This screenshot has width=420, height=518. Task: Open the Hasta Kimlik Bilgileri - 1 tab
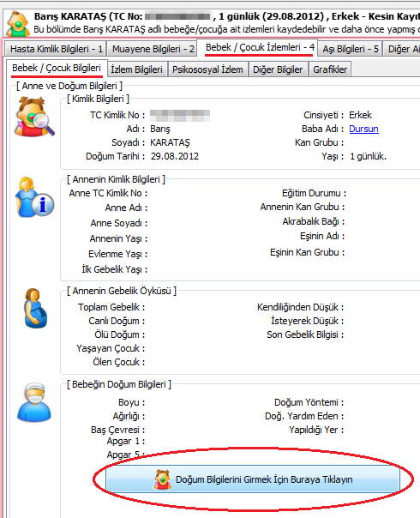(56, 49)
